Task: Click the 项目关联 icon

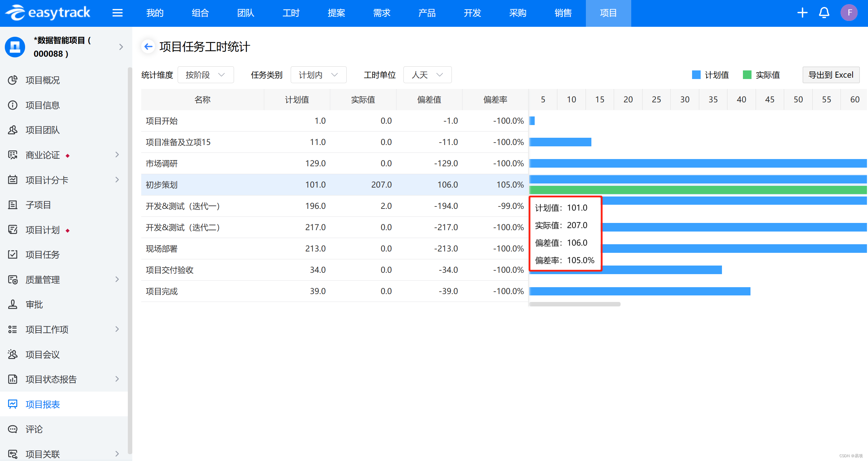Action: point(13,454)
